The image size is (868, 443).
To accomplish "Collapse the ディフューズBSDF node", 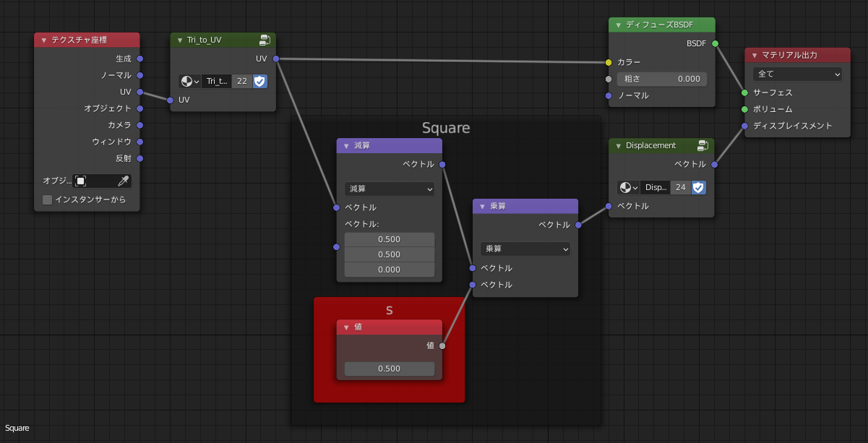I will (618, 25).
